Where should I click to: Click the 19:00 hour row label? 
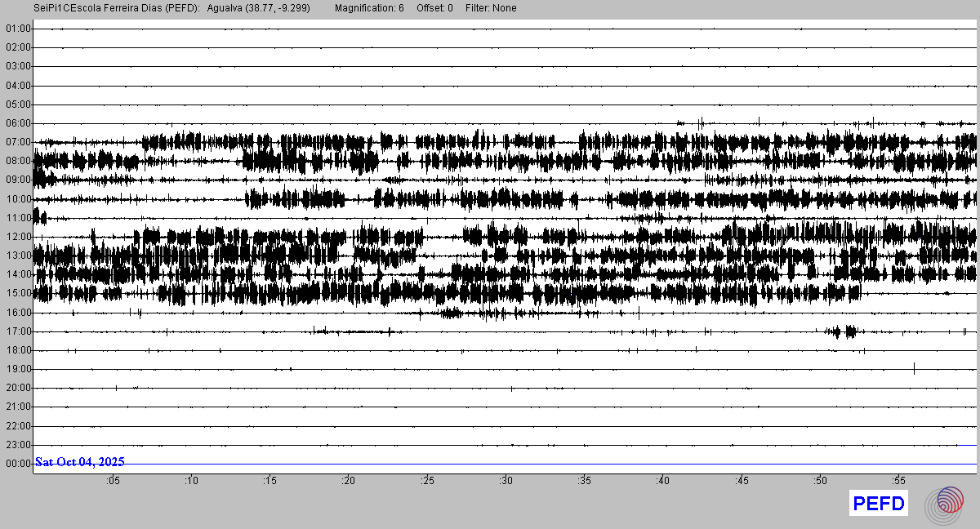pos(18,369)
